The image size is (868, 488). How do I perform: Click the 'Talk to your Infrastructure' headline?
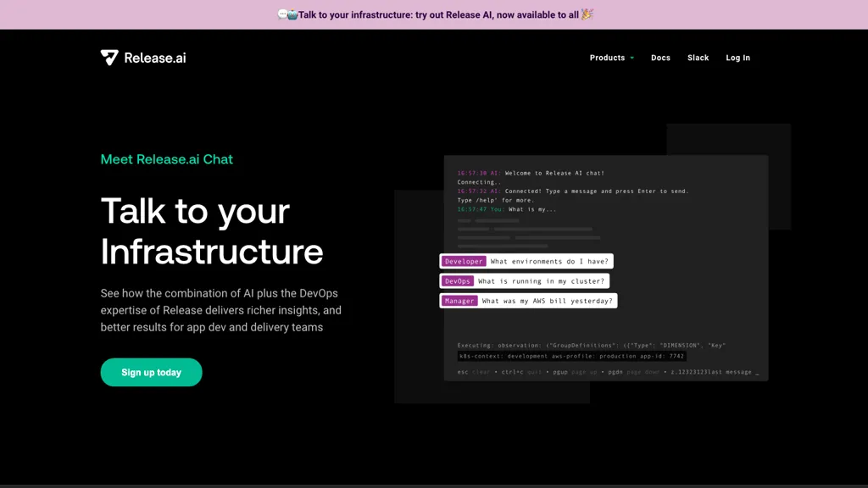click(x=211, y=231)
